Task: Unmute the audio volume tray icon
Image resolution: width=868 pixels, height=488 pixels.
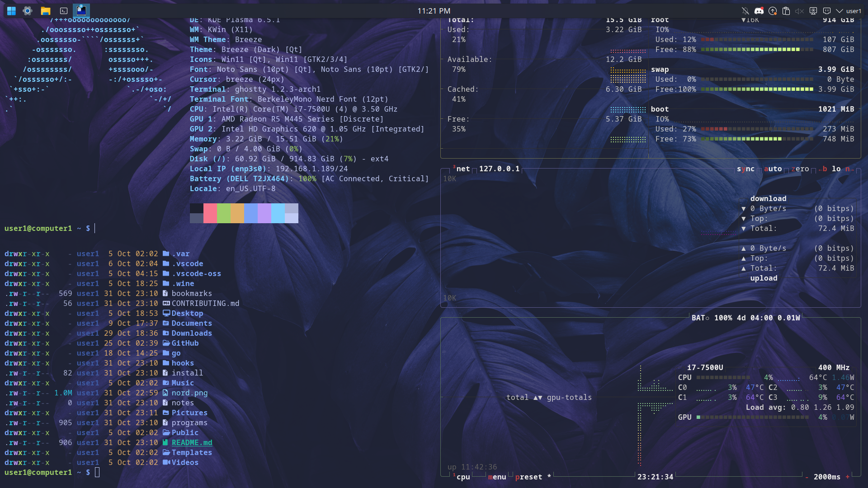Action: point(799,11)
